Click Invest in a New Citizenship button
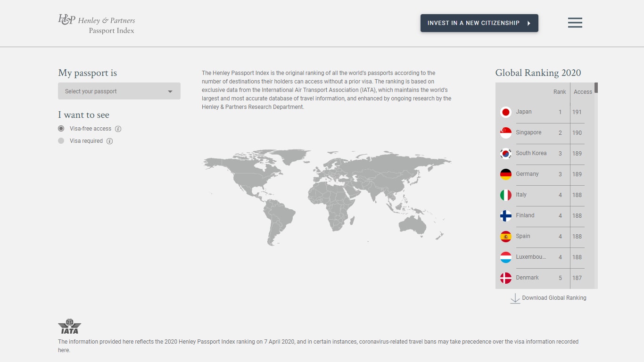The height and width of the screenshot is (362, 644). coord(479,23)
